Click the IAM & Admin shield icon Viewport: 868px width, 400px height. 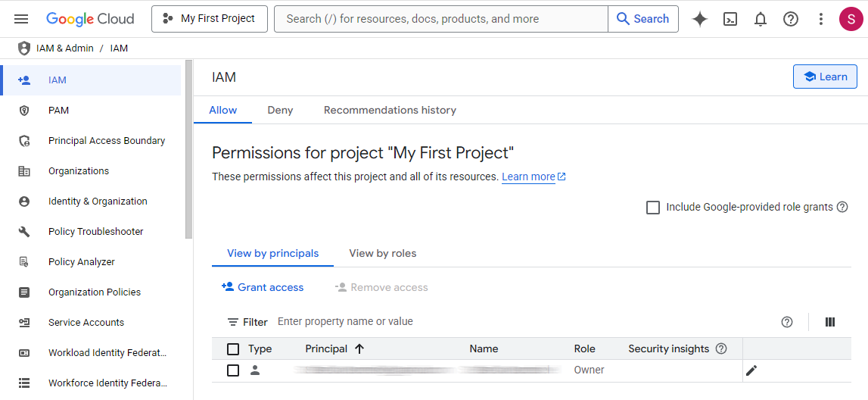pyautogui.click(x=23, y=48)
